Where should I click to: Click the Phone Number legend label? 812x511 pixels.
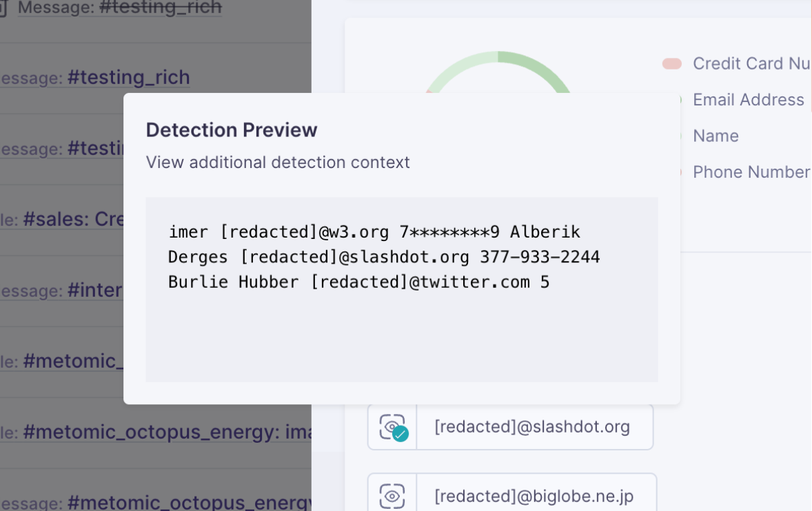coord(751,172)
